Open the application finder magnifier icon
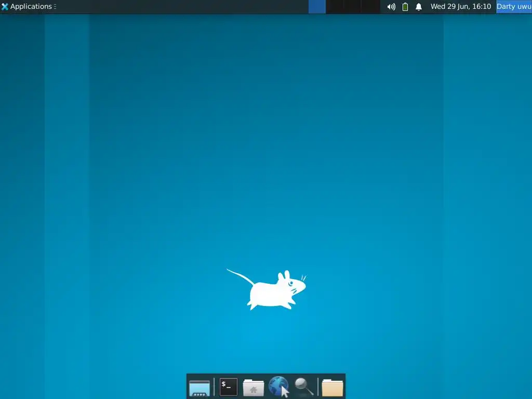 (x=303, y=387)
